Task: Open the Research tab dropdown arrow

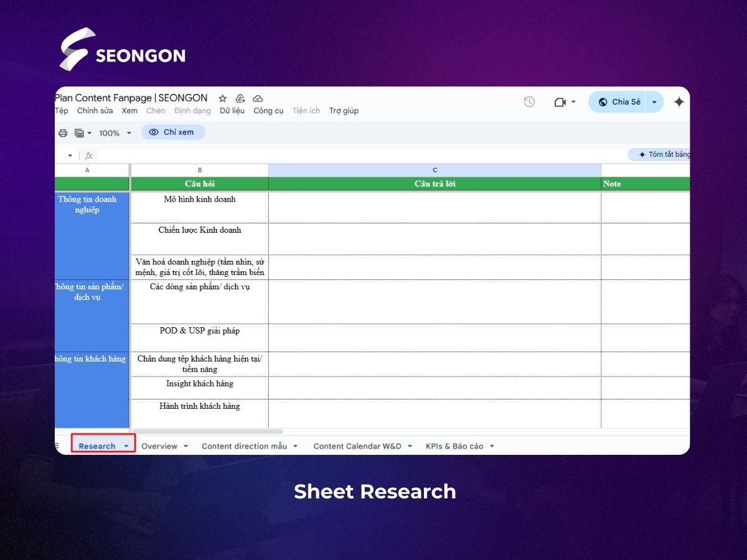Action: click(126, 446)
